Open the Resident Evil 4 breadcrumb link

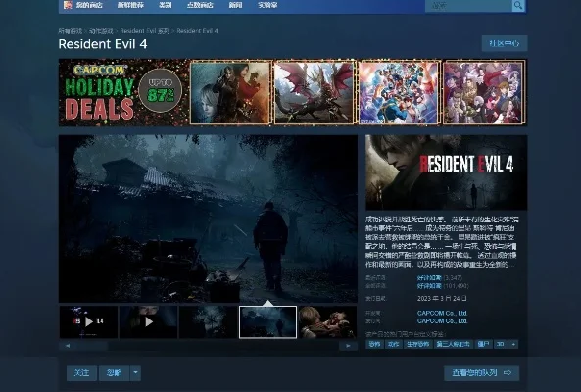(197, 31)
